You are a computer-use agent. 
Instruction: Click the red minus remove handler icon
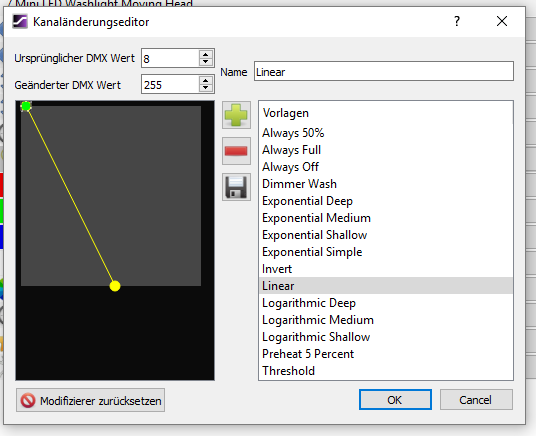(236, 151)
